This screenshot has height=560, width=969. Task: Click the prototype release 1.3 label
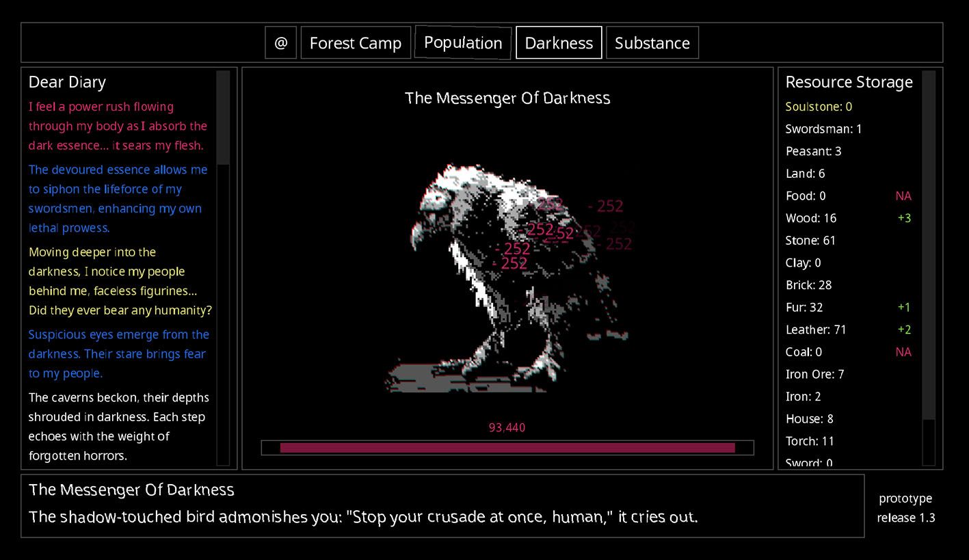click(905, 508)
